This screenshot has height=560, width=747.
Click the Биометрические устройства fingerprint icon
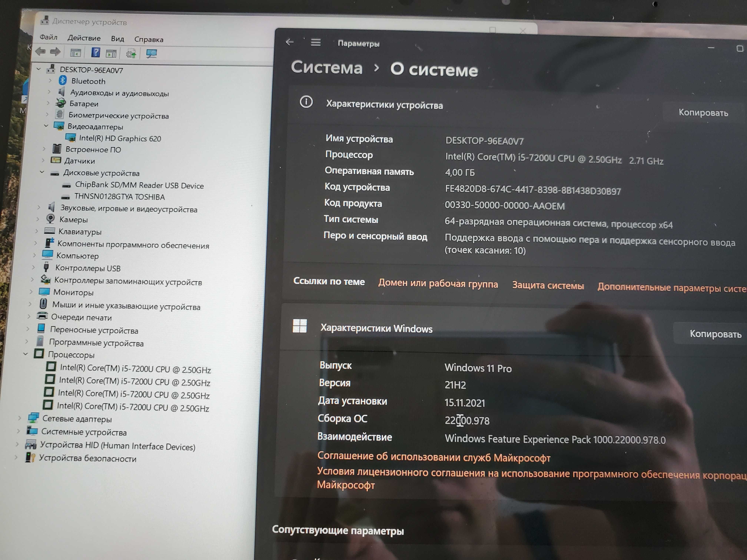tap(60, 114)
